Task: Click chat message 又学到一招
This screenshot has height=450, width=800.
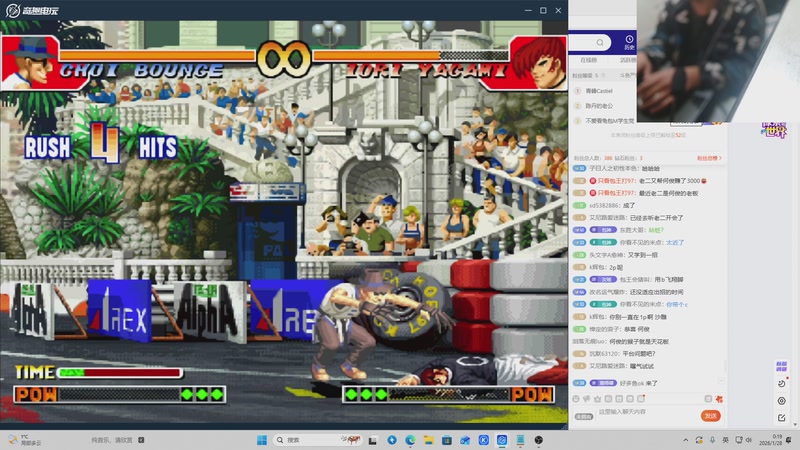Action: (x=642, y=255)
